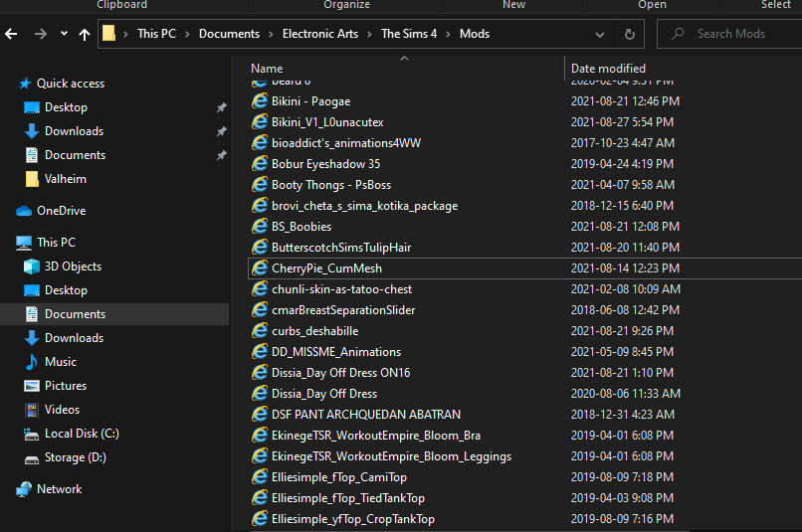Viewport: 802px width, 532px height.
Task: Open OneDrive in the sidebar
Action: pos(62,211)
